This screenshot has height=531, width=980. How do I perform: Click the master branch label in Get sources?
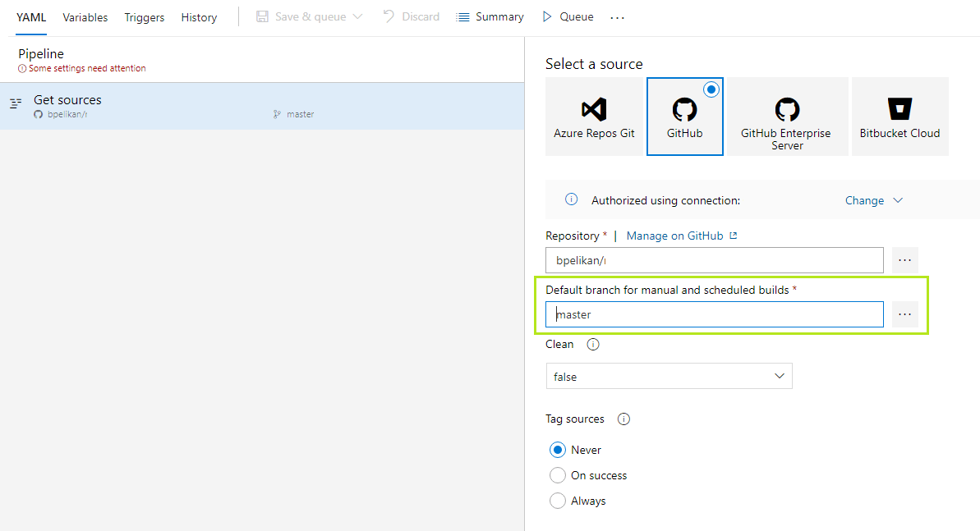coord(301,114)
